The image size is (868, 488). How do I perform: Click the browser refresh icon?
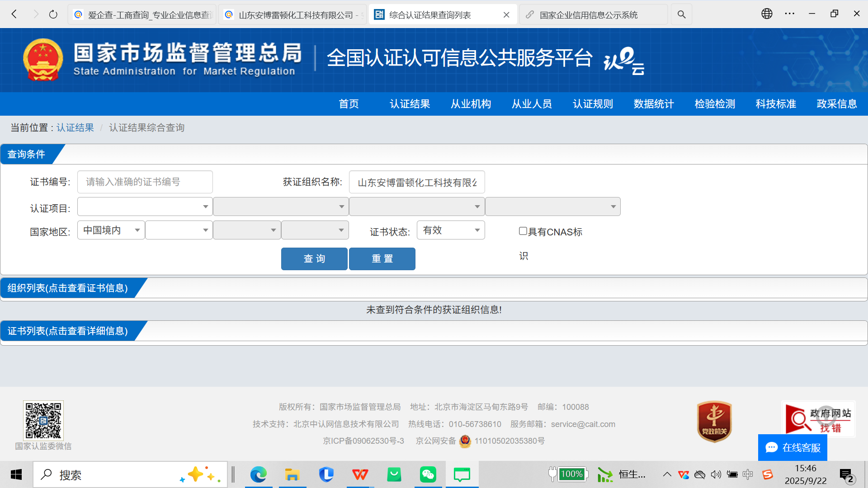(x=53, y=14)
